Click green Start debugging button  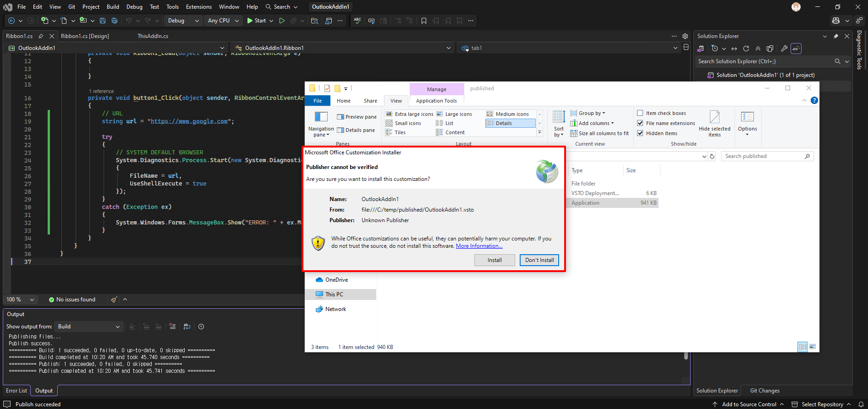(256, 21)
